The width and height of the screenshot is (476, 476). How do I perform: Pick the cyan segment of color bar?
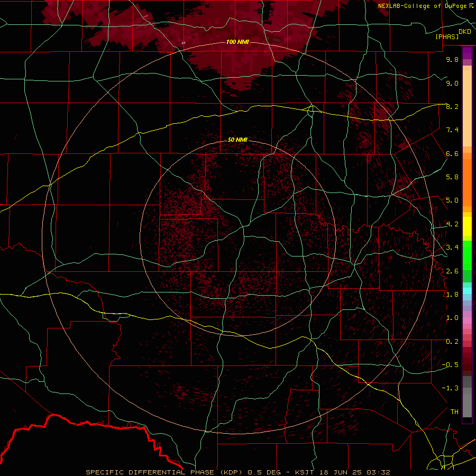[467, 290]
